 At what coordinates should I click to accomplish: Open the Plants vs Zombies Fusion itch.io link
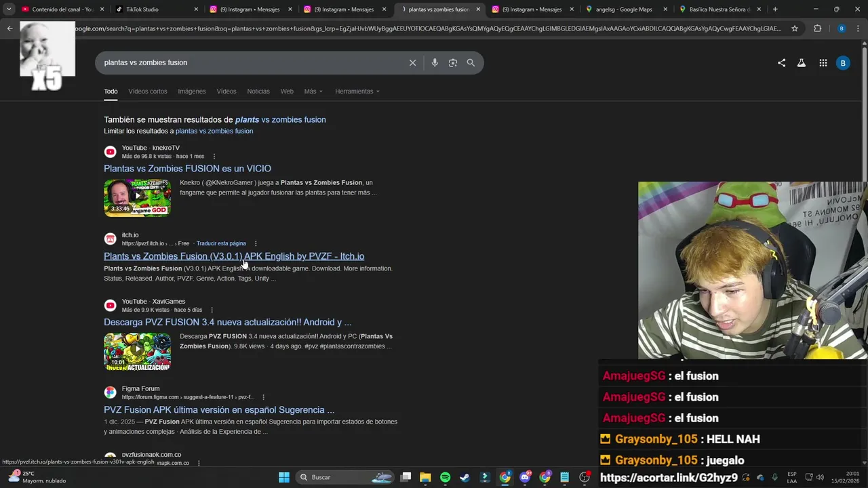[x=234, y=256]
